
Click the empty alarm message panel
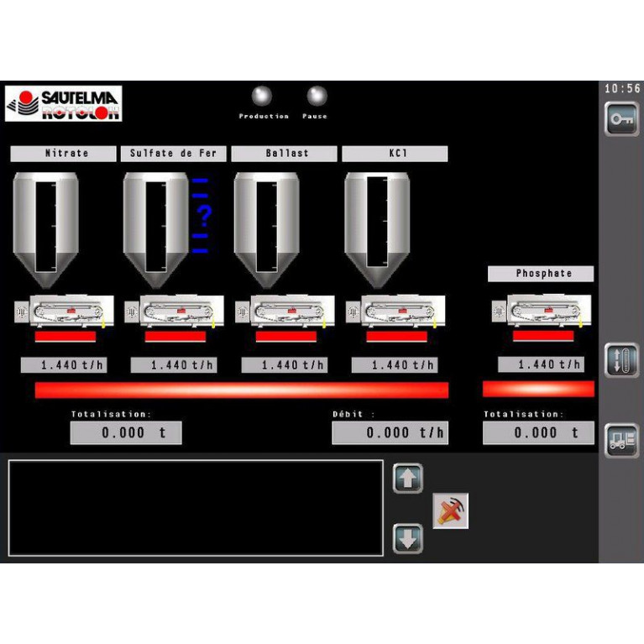[196, 507]
